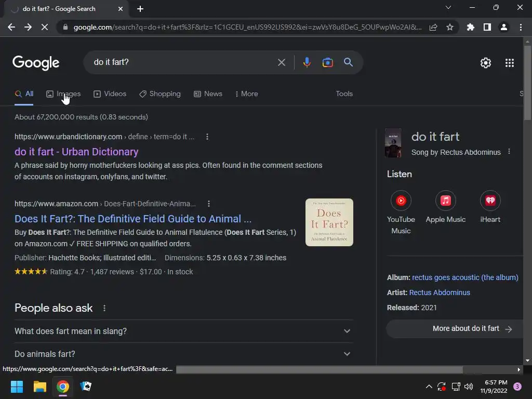Open options for the Amazon result

pyautogui.click(x=209, y=204)
